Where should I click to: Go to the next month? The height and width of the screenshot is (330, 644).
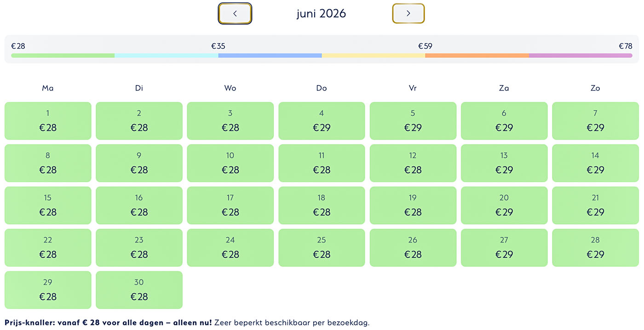click(x=408, y=13)
